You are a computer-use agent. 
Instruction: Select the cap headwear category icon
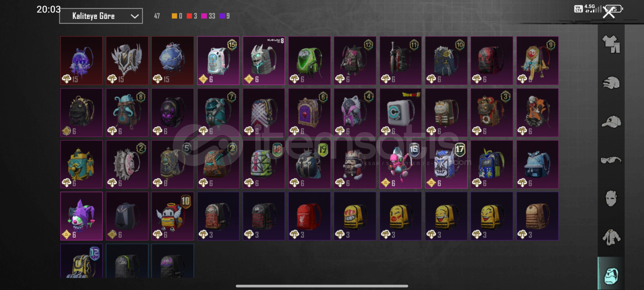point(611,122)
